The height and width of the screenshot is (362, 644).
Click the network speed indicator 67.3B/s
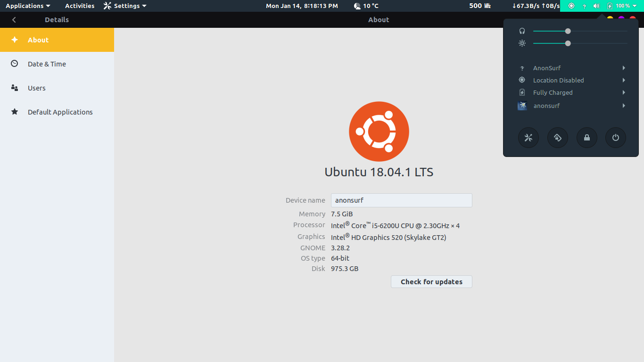pyautogui.click(x=536, y=6)
